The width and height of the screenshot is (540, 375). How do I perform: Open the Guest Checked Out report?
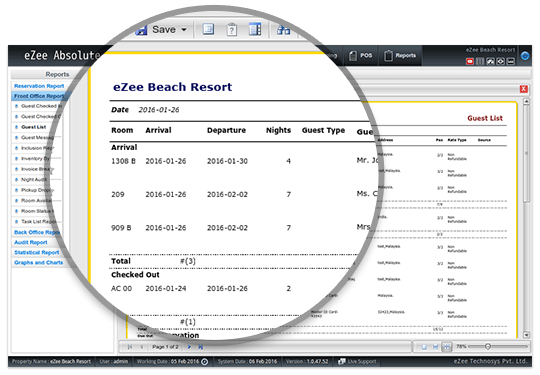[41, 116]
